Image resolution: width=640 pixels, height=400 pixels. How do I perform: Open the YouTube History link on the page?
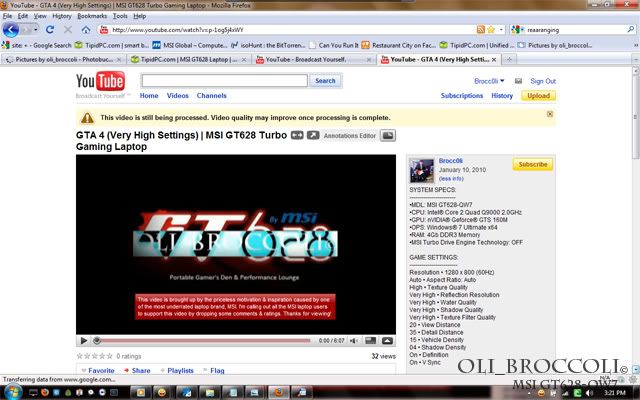pos(502,96)
